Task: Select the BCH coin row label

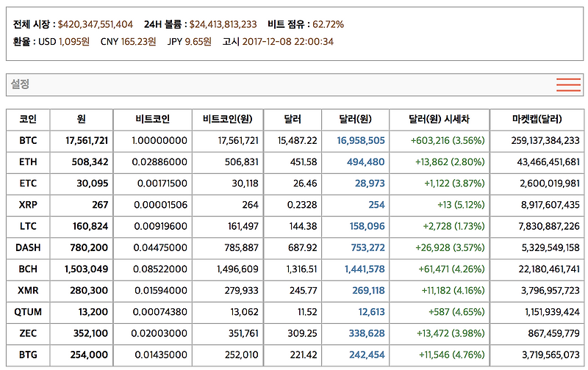Action: 28,269
